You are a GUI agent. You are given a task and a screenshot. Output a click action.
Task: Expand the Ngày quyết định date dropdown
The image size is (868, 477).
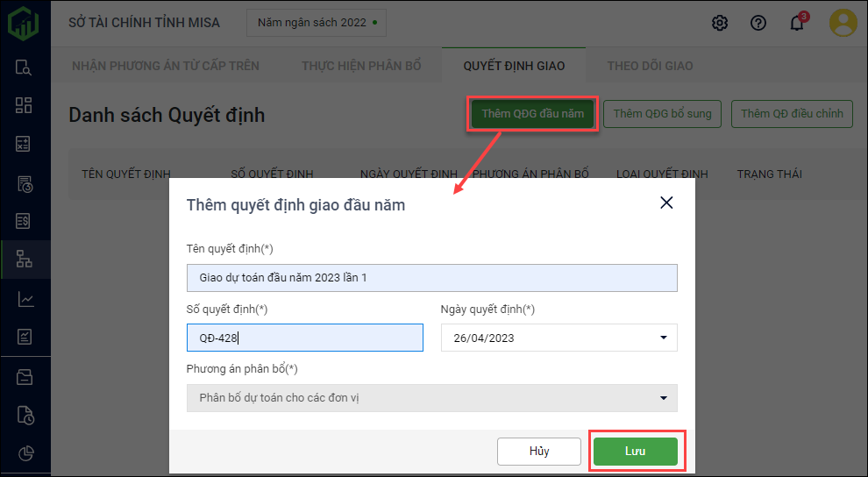(663, 338)
